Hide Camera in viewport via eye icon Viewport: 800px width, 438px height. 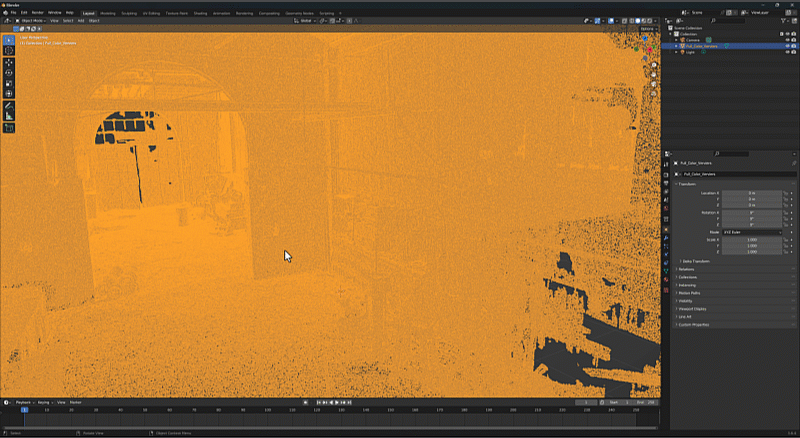pyautogui.click(x=787, y=40)
